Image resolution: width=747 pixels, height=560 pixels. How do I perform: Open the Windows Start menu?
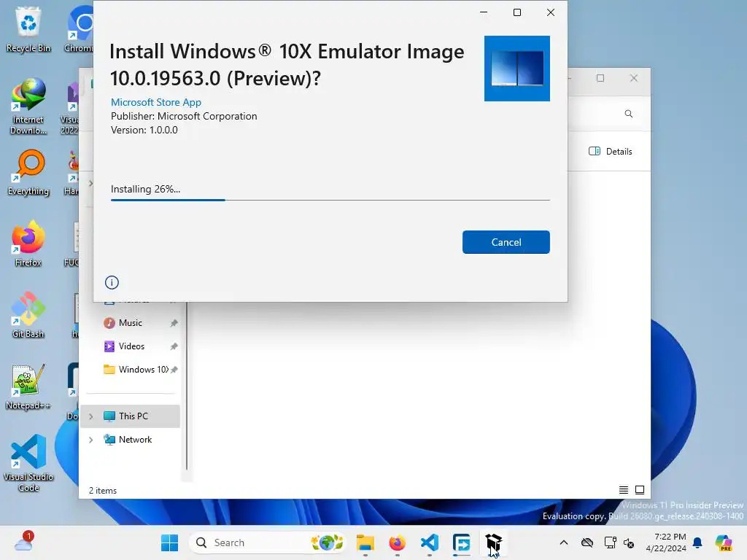click(x=169, y=542)
